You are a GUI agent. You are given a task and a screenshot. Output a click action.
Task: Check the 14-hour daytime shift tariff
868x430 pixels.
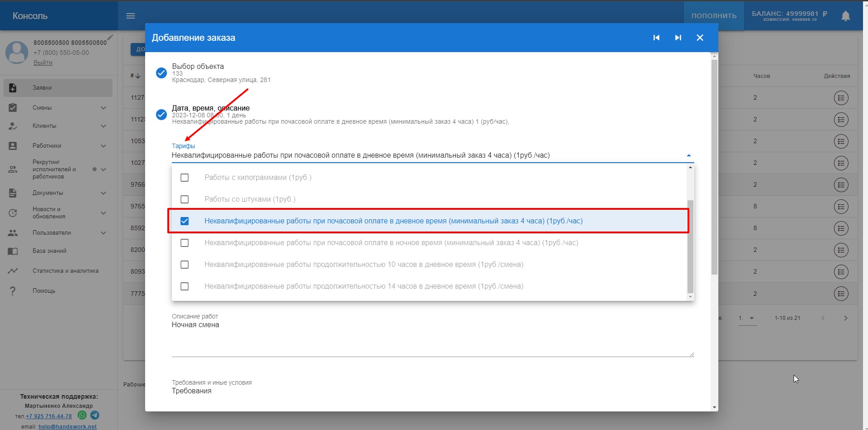[185, 286]
